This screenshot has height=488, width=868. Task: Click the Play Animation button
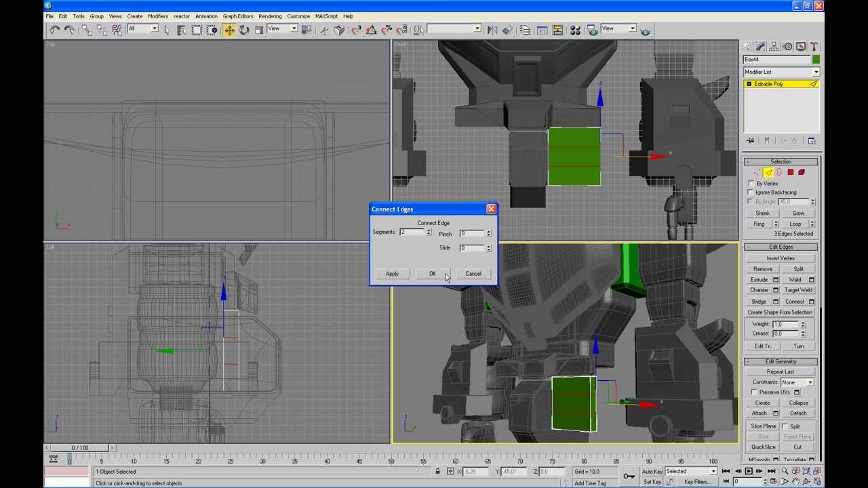749,472
